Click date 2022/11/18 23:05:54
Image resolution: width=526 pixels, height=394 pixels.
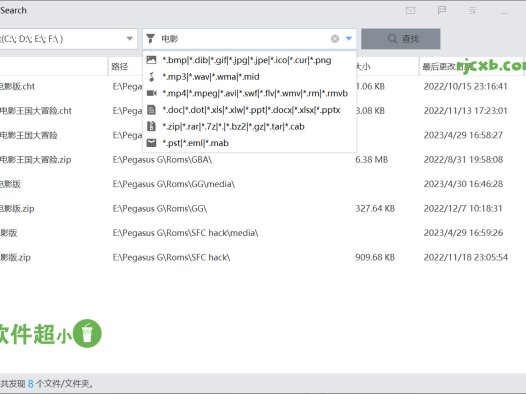tap(466, 258)
